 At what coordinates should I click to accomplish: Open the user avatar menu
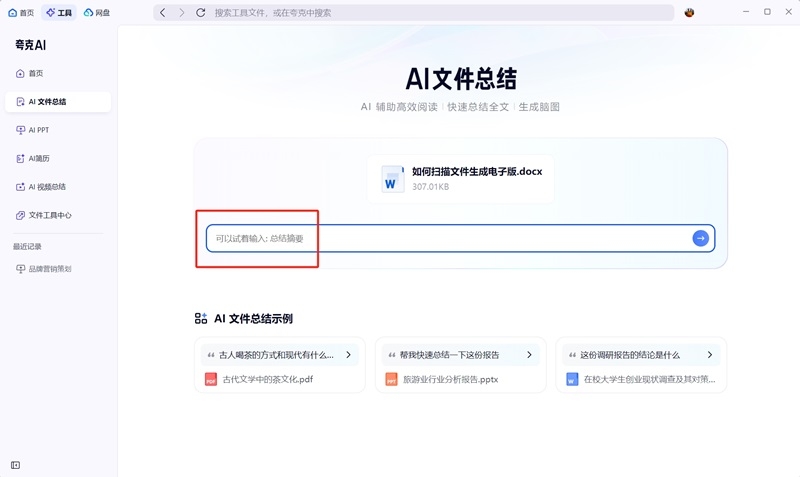tap(689, 13)
